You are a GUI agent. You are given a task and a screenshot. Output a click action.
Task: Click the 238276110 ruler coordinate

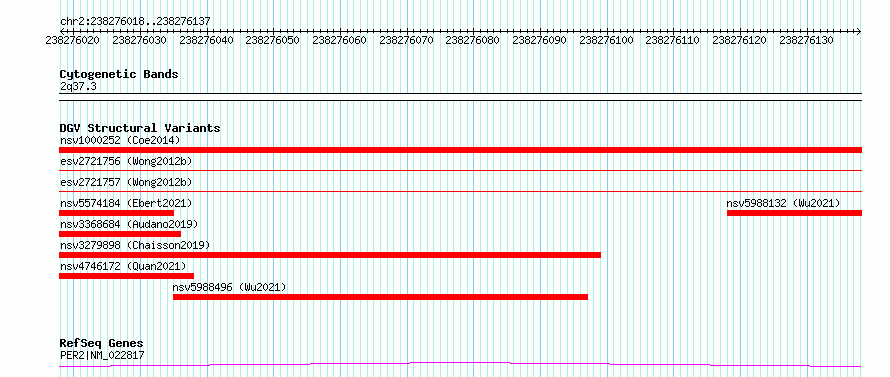pyautogui.click(x=673, y=41)
